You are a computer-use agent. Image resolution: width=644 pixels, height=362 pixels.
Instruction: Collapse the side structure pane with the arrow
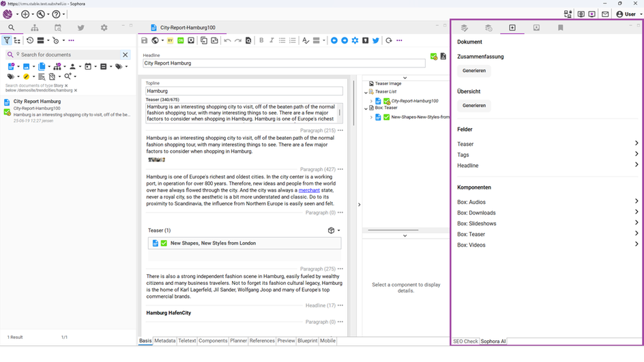[x=359, y=205]
